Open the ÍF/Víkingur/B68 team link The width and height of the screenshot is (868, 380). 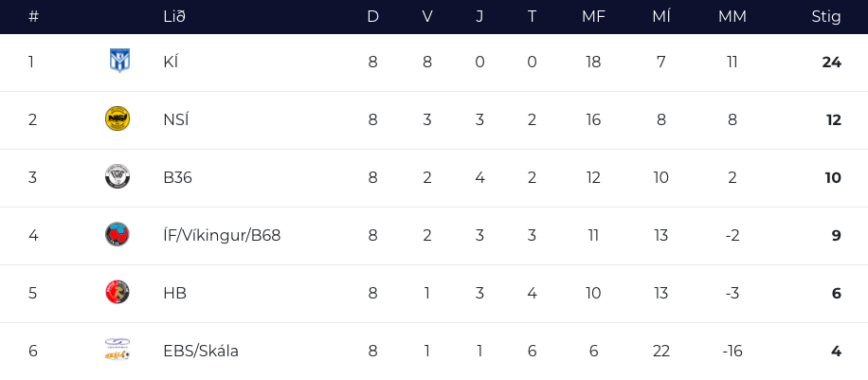pos(222,235)
